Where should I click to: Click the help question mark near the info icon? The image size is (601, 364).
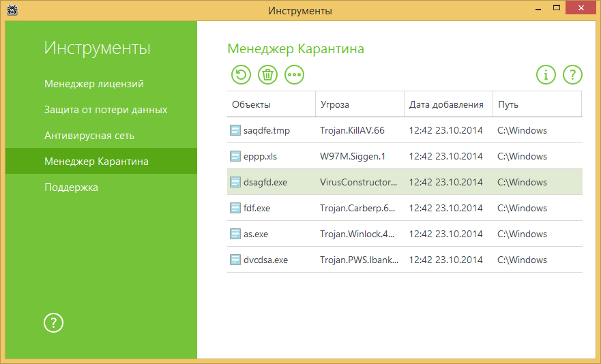click(x=572, y=75)
